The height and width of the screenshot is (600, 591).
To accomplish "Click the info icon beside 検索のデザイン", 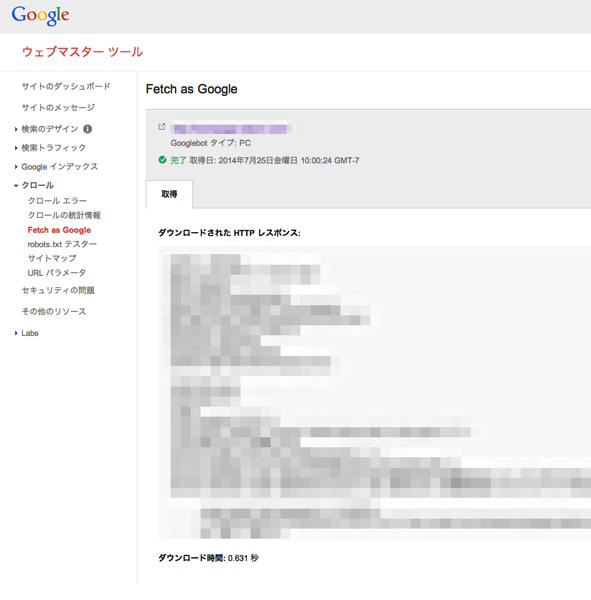I will (x=88, y=129).
